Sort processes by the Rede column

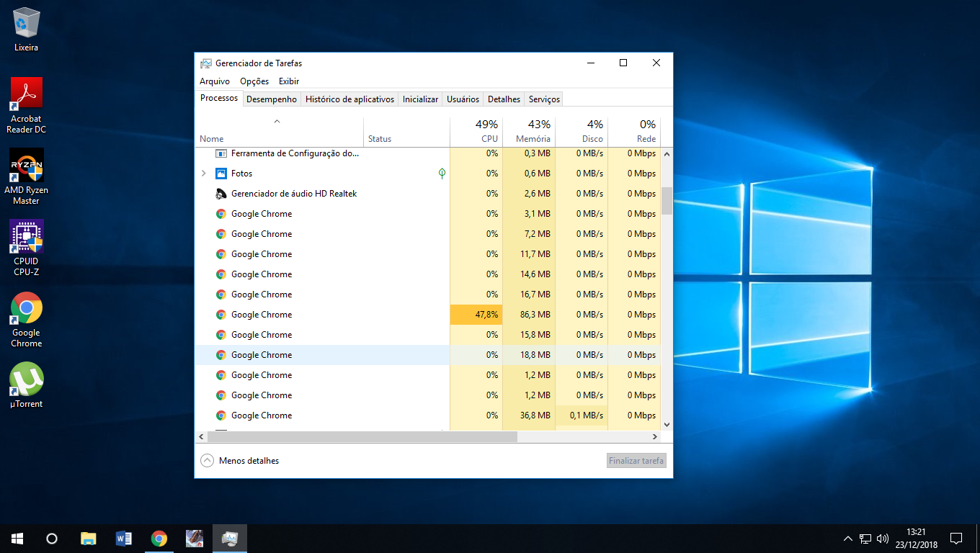(x=634, y=132)
